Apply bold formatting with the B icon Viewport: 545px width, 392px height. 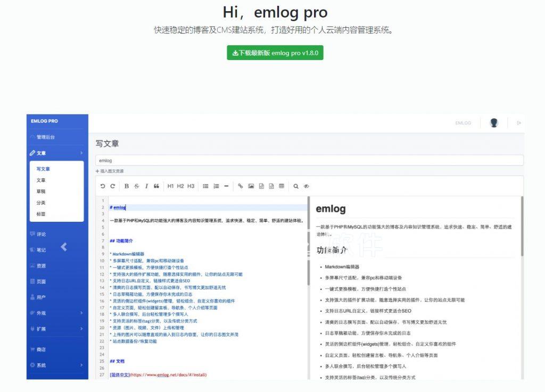[127, 186]
